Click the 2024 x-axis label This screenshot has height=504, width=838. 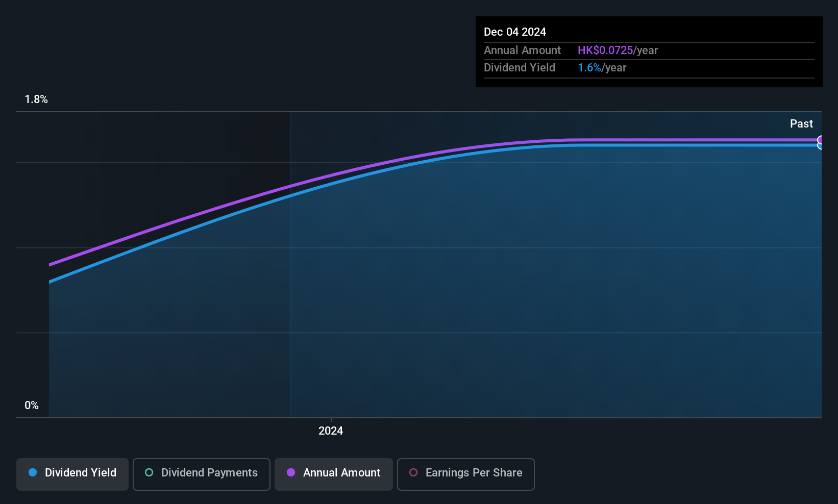(331, 431)
